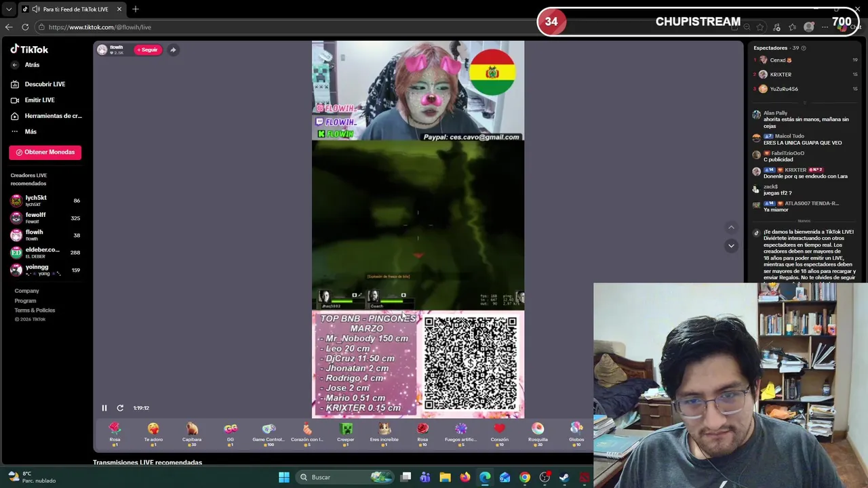Open recommended creator yoinngg
The width and height of the screenshot is (868, 488).
pyautogui.click(x=45, y=270)
